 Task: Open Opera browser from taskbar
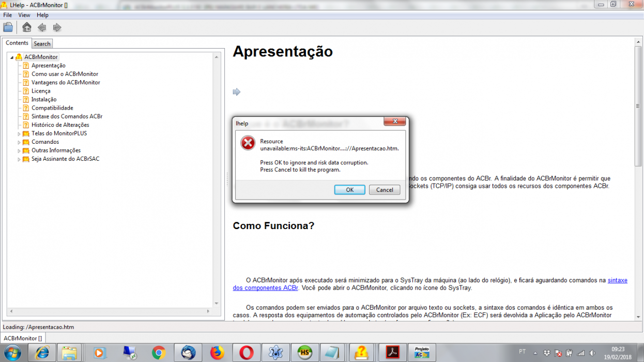tap(247, 353)
